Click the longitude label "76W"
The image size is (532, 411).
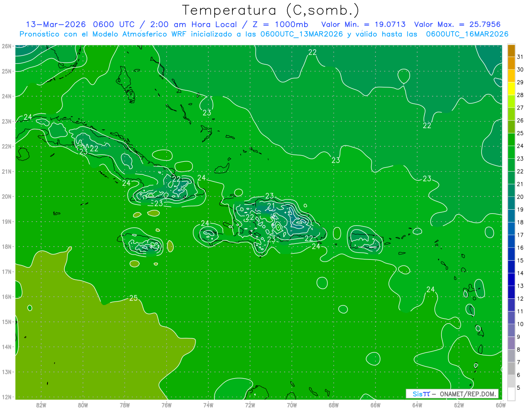click(x=166, y=405)
